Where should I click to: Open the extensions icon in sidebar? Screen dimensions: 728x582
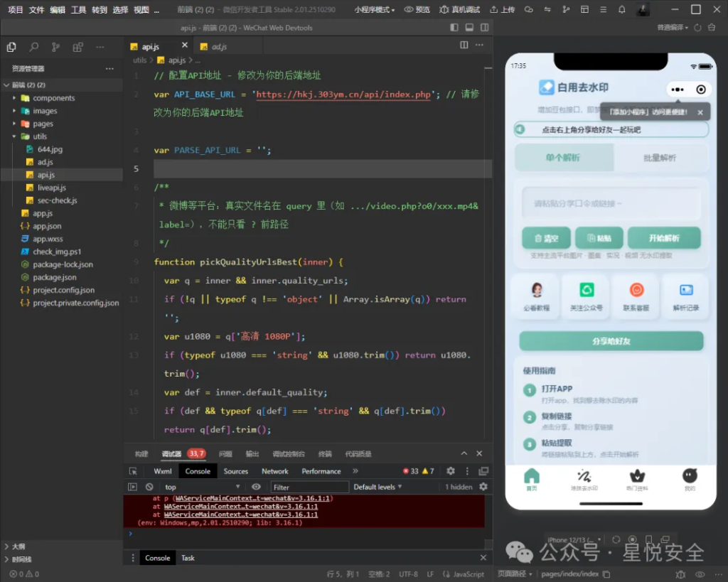(77, 47)
